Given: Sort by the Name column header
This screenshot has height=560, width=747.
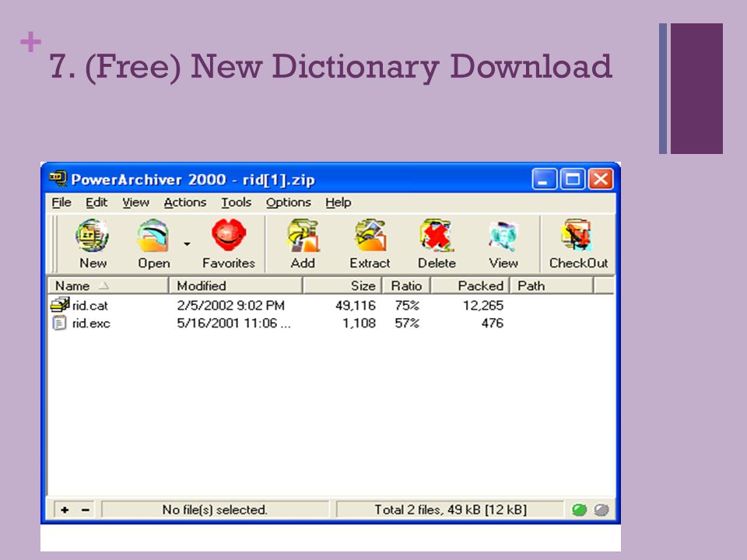Looking at the screenshot, I should click(x=108, y=285).
